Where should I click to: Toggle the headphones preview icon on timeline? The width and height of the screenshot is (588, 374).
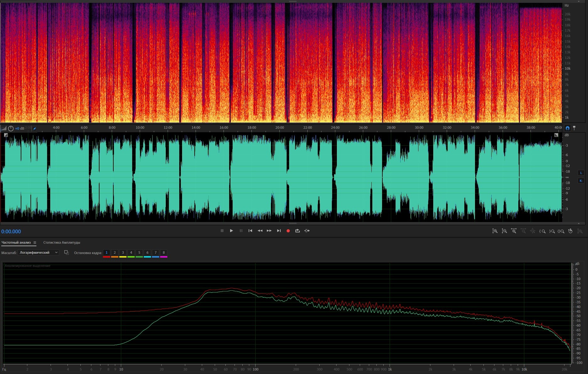567,128
